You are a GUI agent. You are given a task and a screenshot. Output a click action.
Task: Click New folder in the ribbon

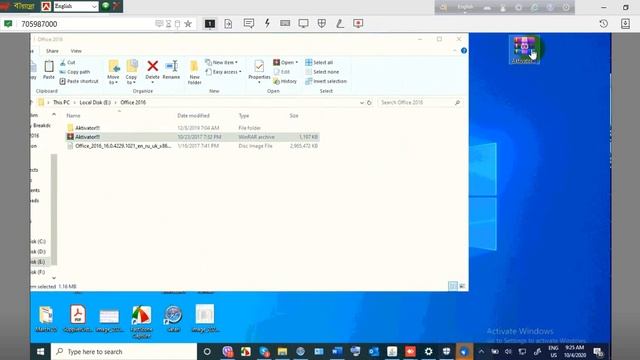(194, 72)
